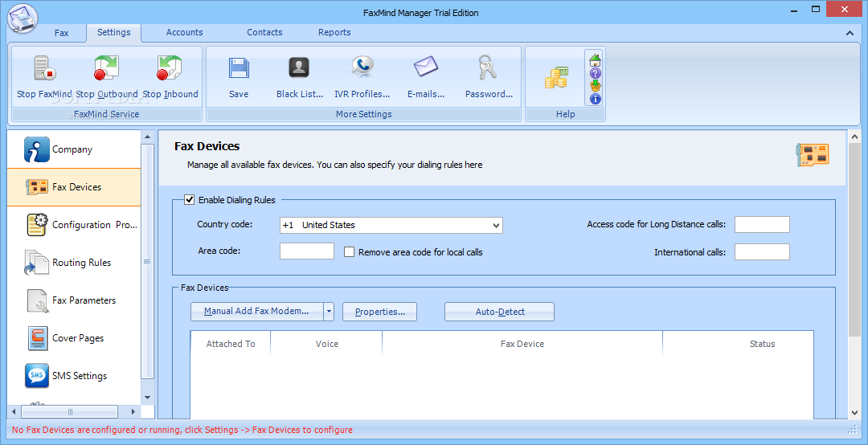Select Company in the sidebar
The height and width of the screenshot is (445, 868).
tap(74, 149)
